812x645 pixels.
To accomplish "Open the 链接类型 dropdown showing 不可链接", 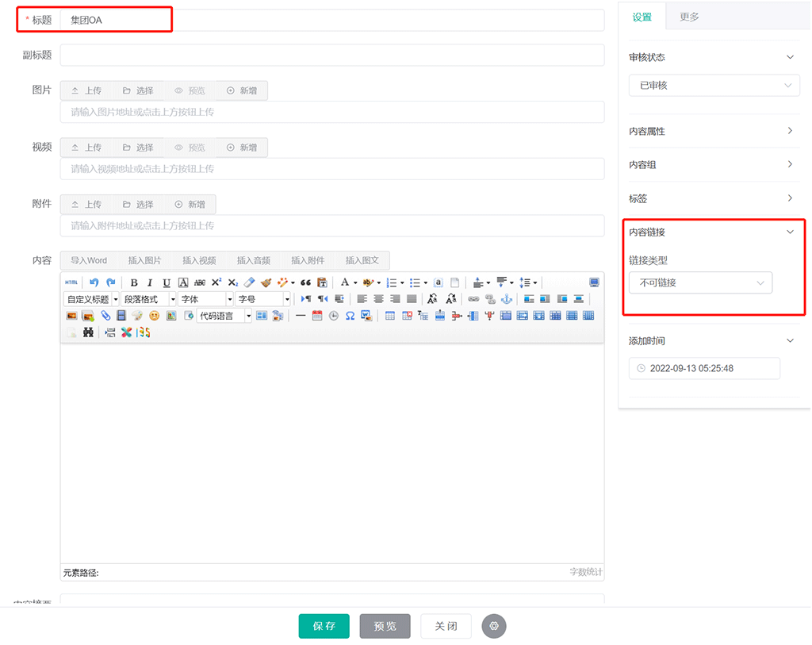I will pyautogui.click(x=700, y=282).
